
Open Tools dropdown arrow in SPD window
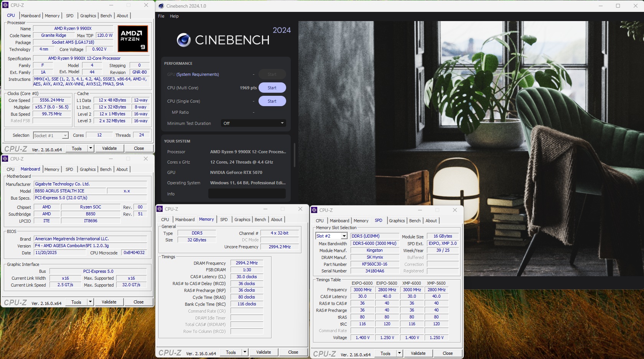pos(399,353)
